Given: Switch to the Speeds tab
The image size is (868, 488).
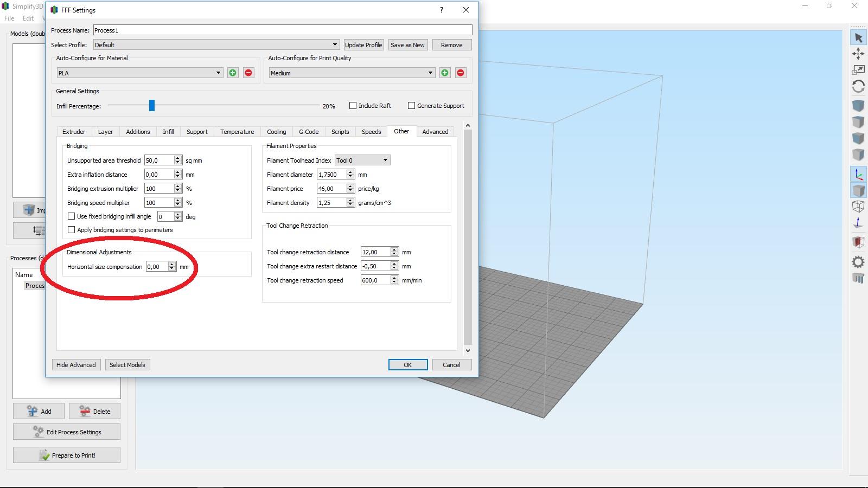Looking at the screenshot, I should coord(372,132).
